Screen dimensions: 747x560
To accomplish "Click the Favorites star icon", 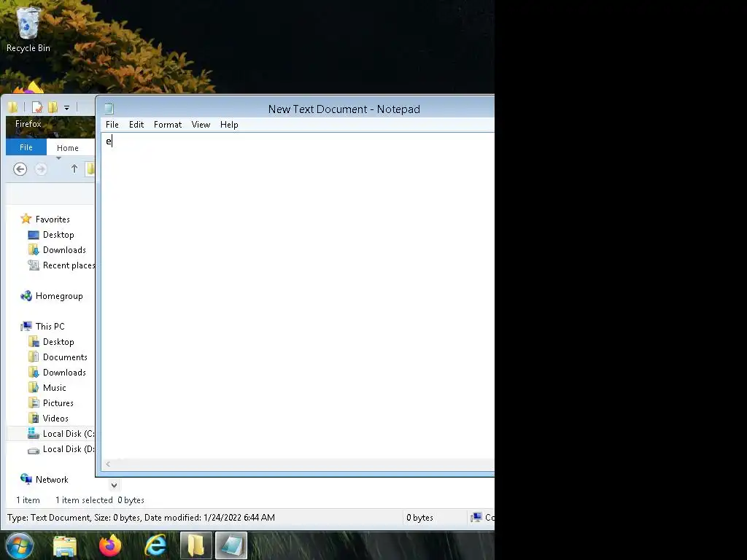I will point(26,219).
